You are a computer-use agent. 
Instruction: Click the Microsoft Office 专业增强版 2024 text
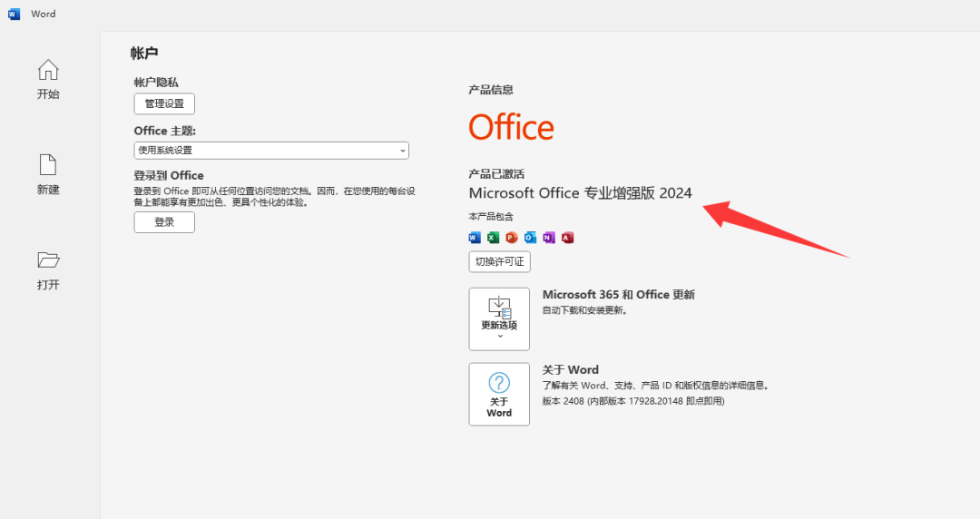click(580, 193)
